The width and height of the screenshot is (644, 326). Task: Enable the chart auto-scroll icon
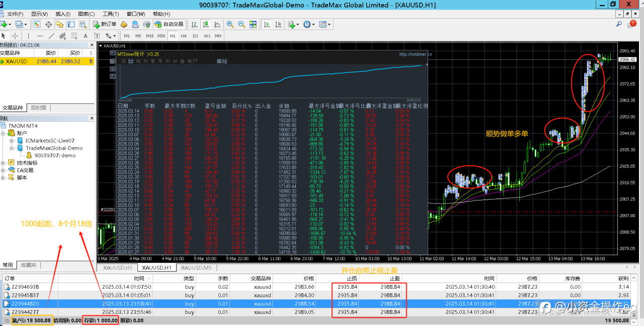coord(267,24)
